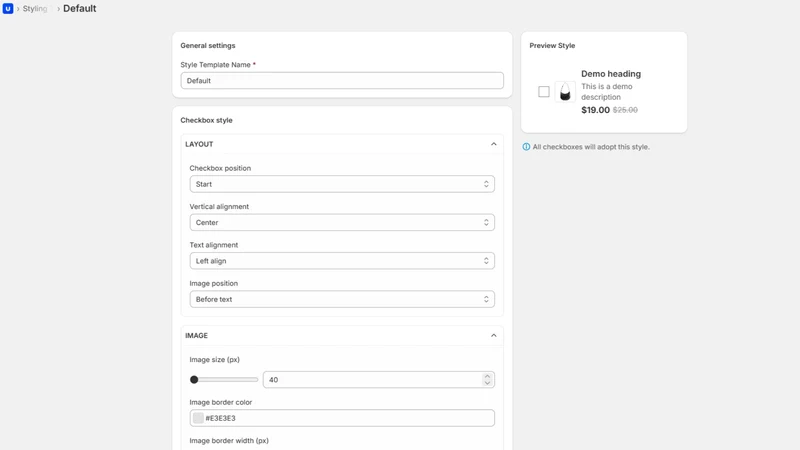Open the Text alignment dropdown
The image size is (800, 450).
[342, 261]
